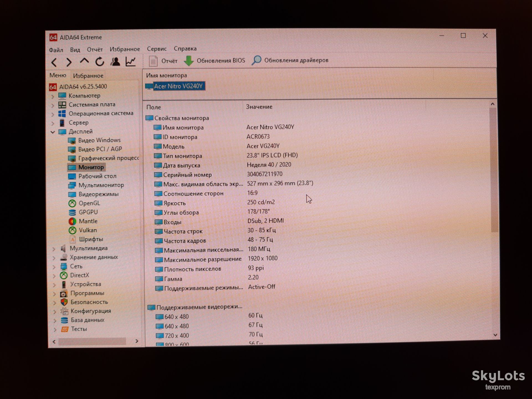Expand the DirectX tree node
The width and height of the screenshot is (532, 399).
(x=54, y=276)
